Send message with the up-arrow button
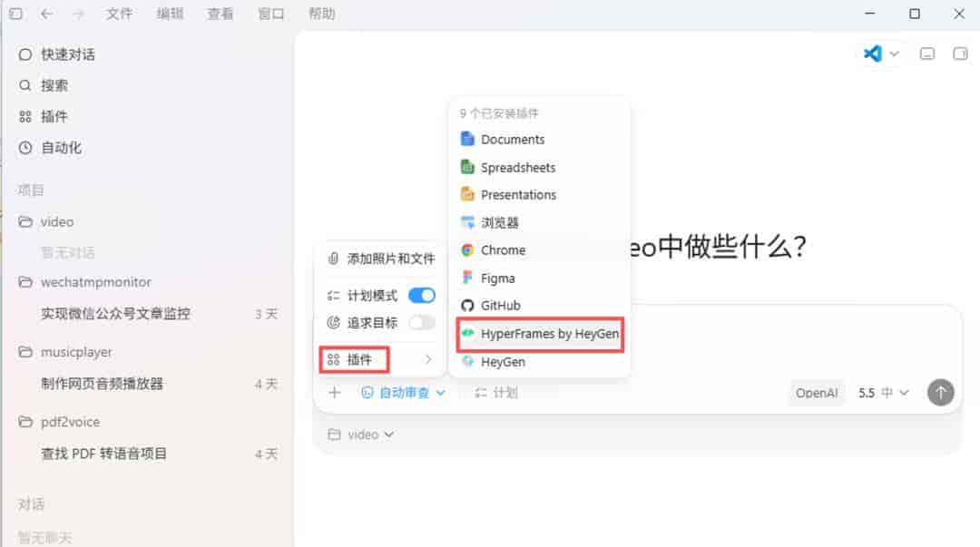 940,392
